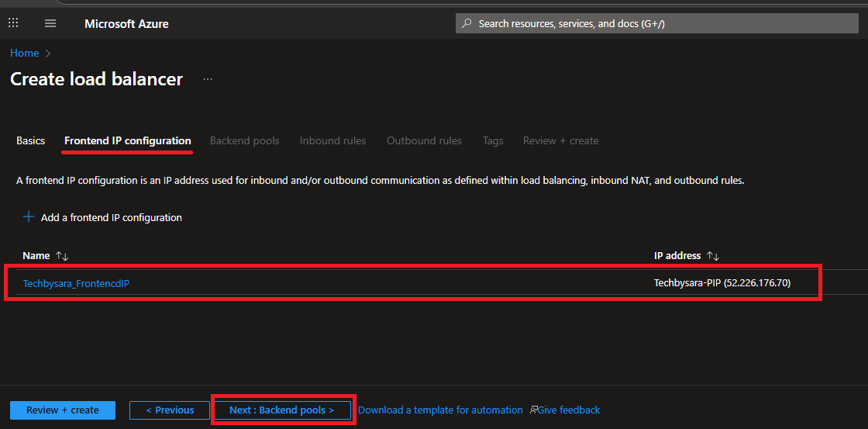Open the Review + create tab
The height and width of the screenshot is (429, 868).
(561, 140)
